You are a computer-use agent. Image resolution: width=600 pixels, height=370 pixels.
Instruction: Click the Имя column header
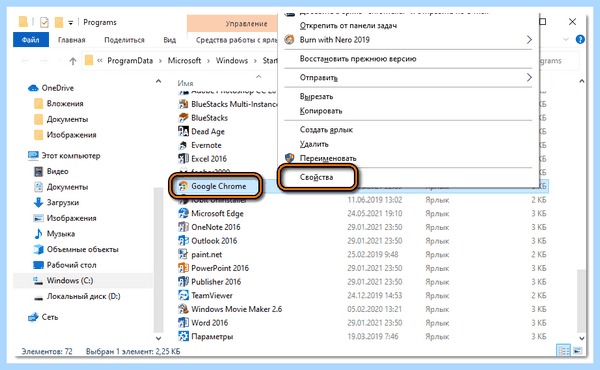(185, 83)
